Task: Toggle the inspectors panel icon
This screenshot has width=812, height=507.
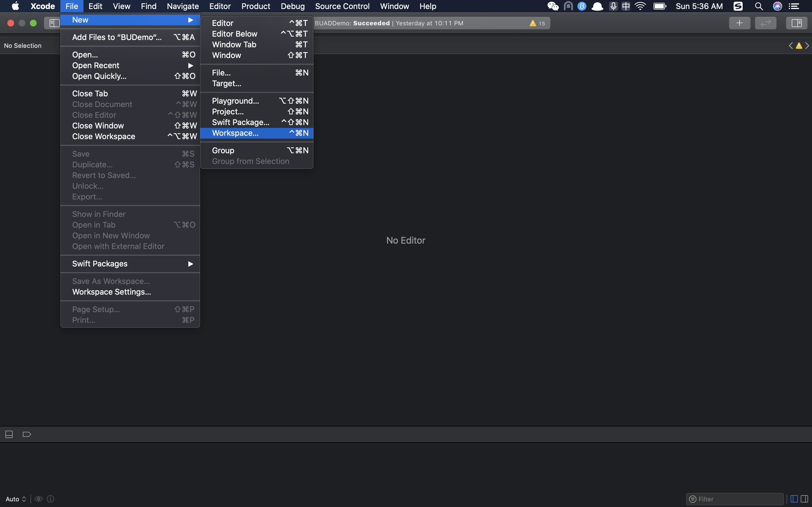Action: click(x=796, y=23)
